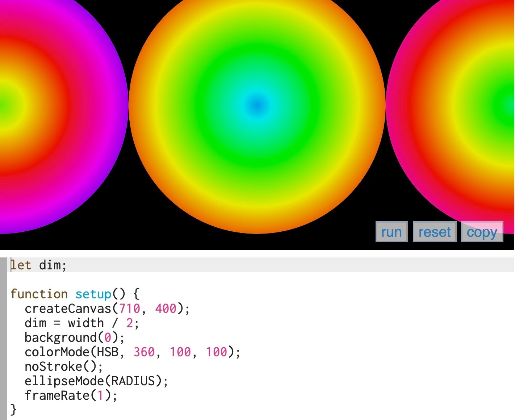Viewport: 515px width, 420px height.
Task: Click the "ellipseMode(RADIUS);" code line
Action: (96, 381)
